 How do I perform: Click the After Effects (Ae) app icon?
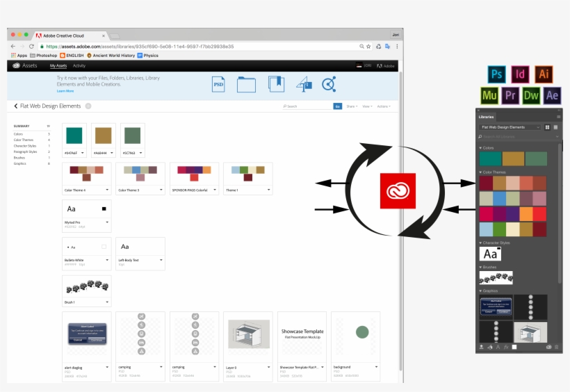[x=553, y=95]
